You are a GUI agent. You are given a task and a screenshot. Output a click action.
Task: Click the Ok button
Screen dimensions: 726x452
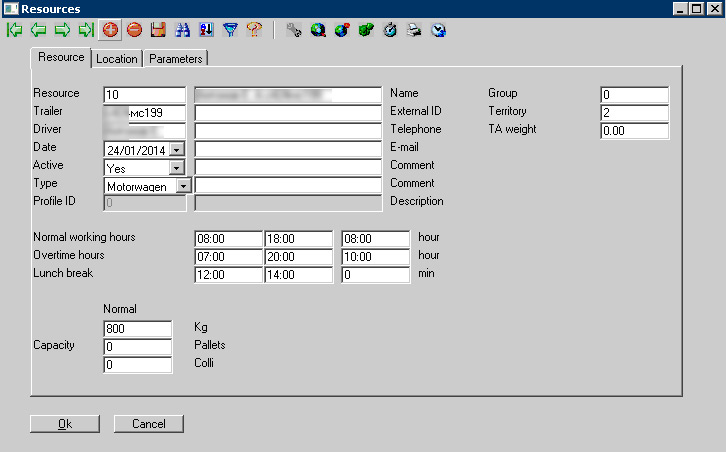[x=65, y=424]
